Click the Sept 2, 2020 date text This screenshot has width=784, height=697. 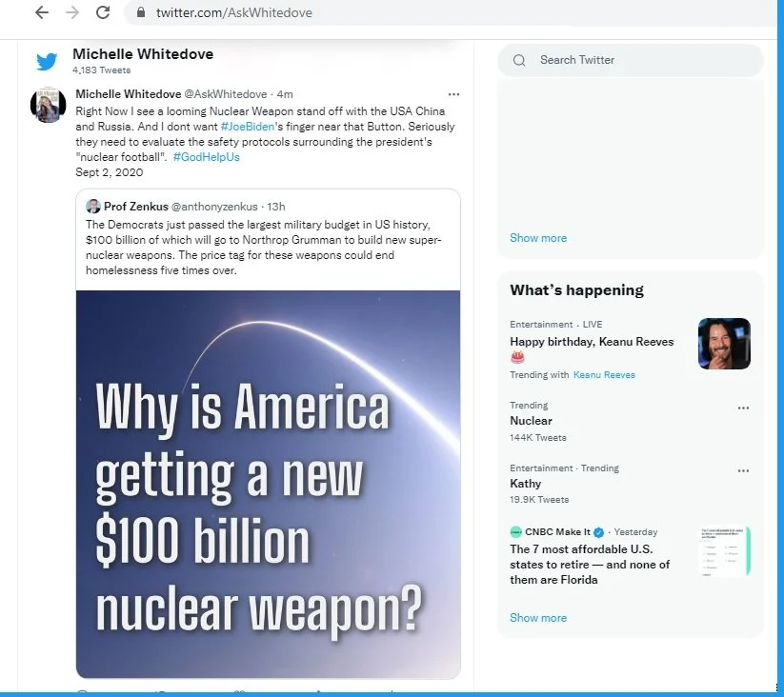click(109, 172)
